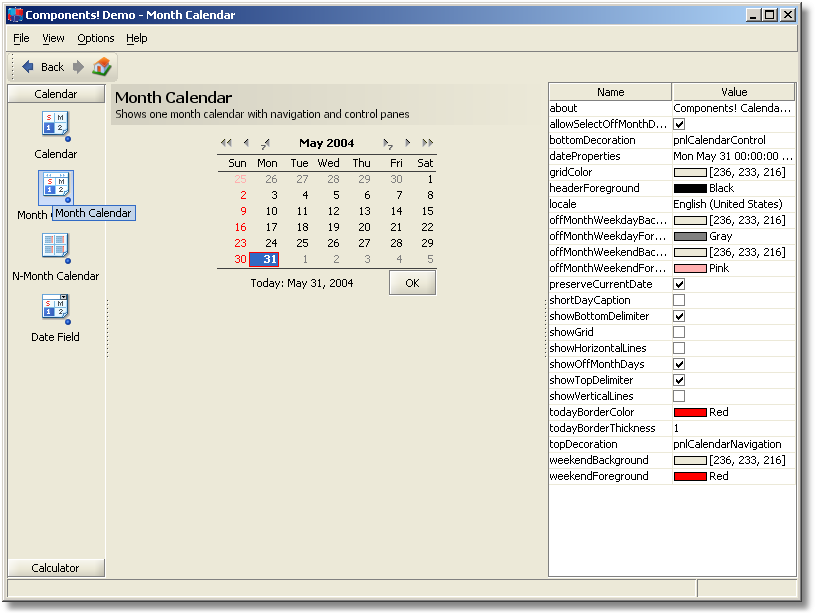816x616 pixels.
Task: Open the N-Month Calendar sidebar icon
Action: [x=56, y=248]
